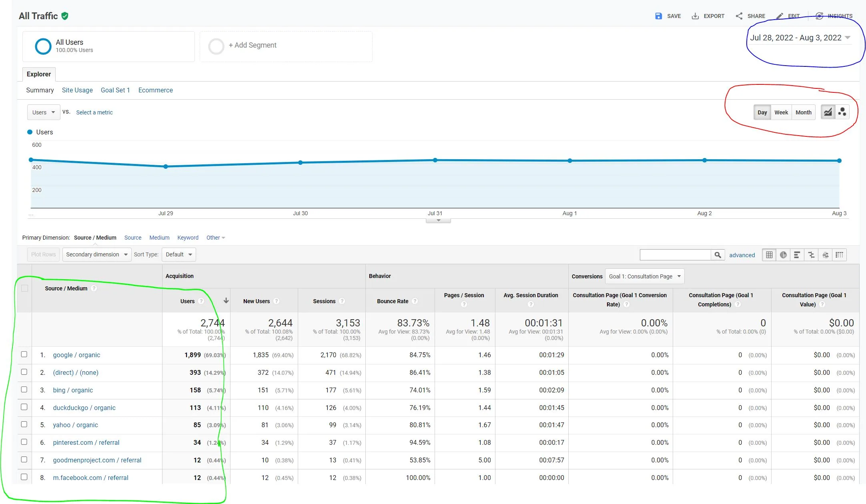Screen dimensions: 866x504
Task: Click the verified shield icon beside All Traffic
Action: click(65, 16)
